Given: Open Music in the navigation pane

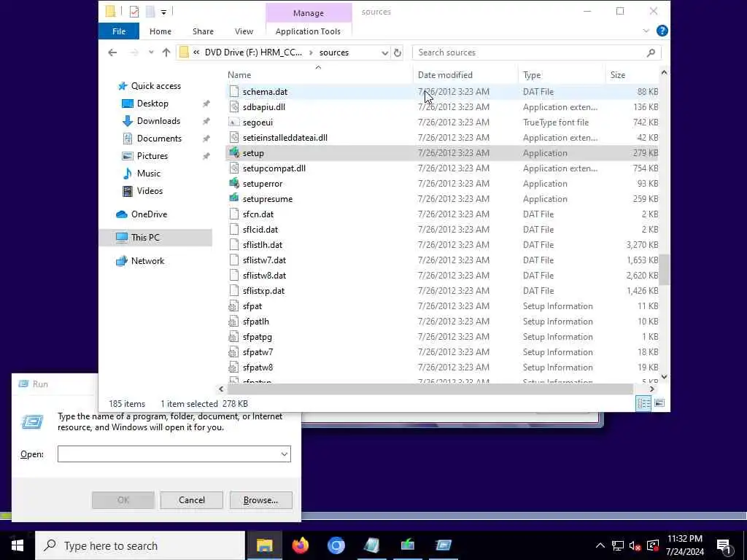Looking at the screenshot, I should (x=148, y=174).
